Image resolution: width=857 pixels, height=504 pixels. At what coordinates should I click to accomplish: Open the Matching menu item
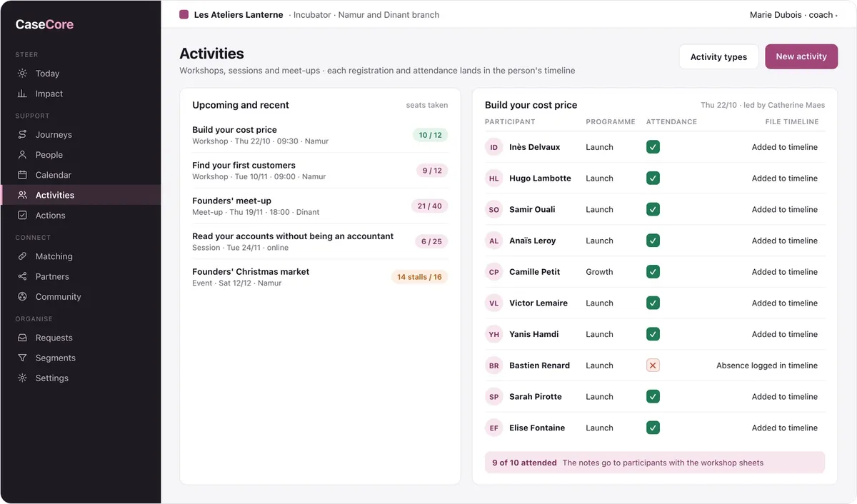(x=81, y=256)
